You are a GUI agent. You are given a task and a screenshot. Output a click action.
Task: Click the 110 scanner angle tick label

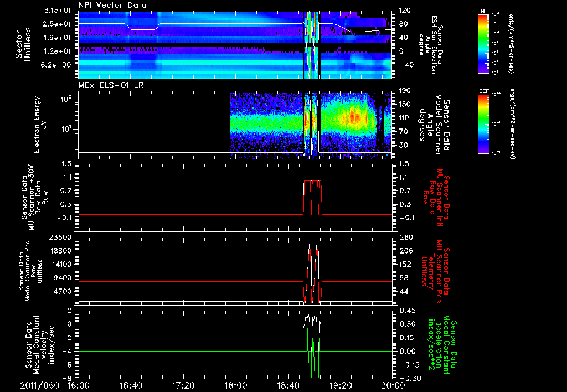click(x=405, y=118)
